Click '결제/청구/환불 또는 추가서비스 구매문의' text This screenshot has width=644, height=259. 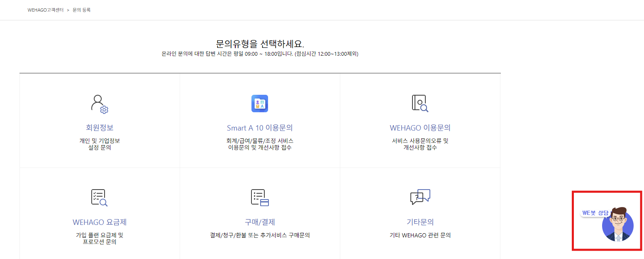[260, 235]
